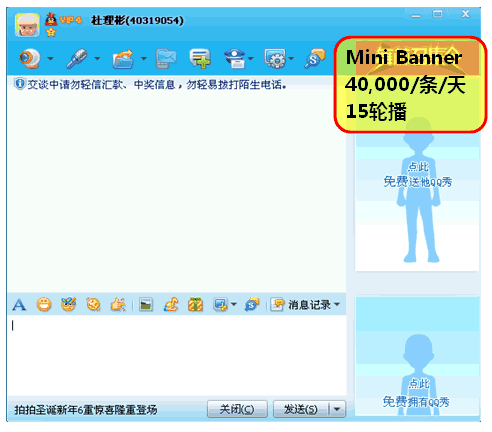Open the send file folder icon
Screen dimensions: 492x432
click(x=123, y=59)
